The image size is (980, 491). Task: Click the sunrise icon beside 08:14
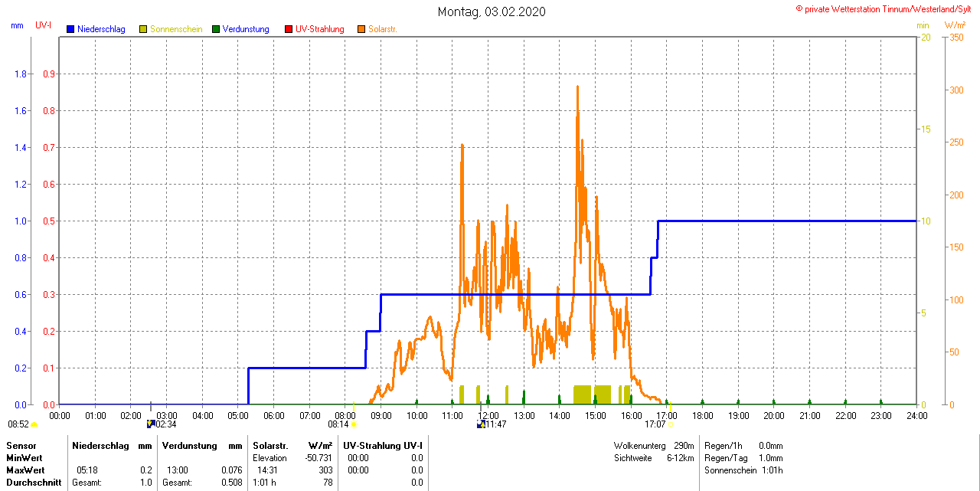point(354,424)
